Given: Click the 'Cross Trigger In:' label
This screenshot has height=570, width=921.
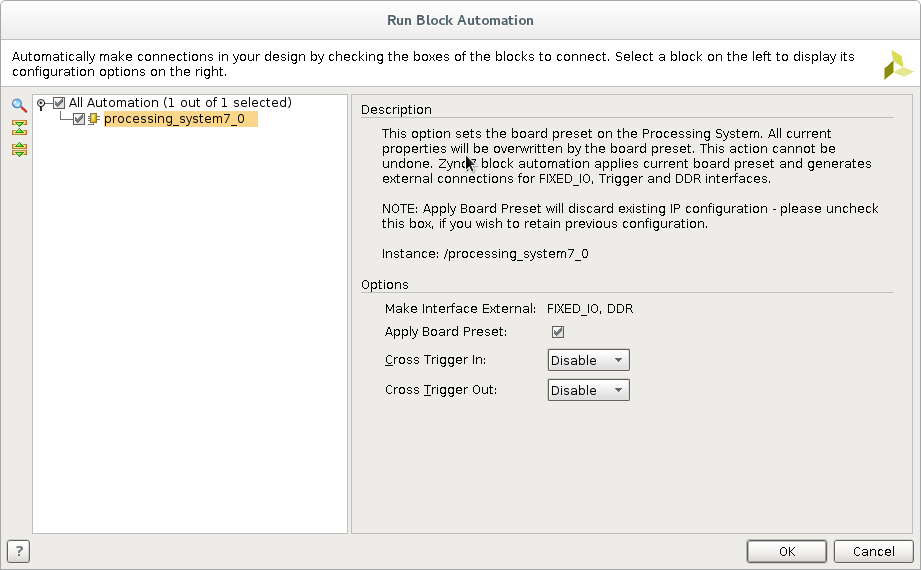Looking at the screenshot, I should pyautogui.click(x=435, y=360).
